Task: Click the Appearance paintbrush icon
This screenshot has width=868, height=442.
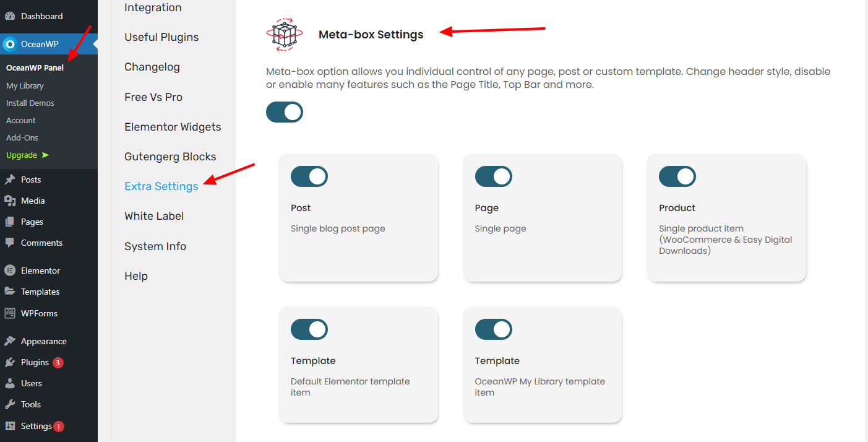Action: pos(10,341)
